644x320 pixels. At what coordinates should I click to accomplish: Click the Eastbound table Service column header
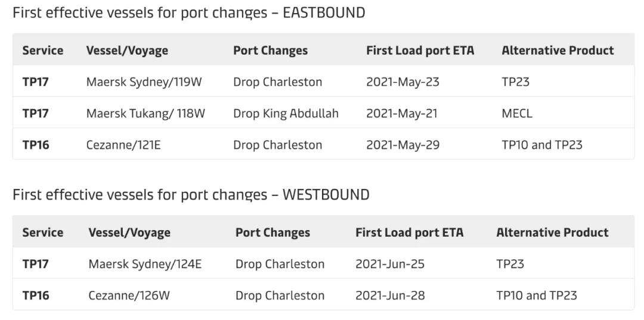click(x=43, y=51)
